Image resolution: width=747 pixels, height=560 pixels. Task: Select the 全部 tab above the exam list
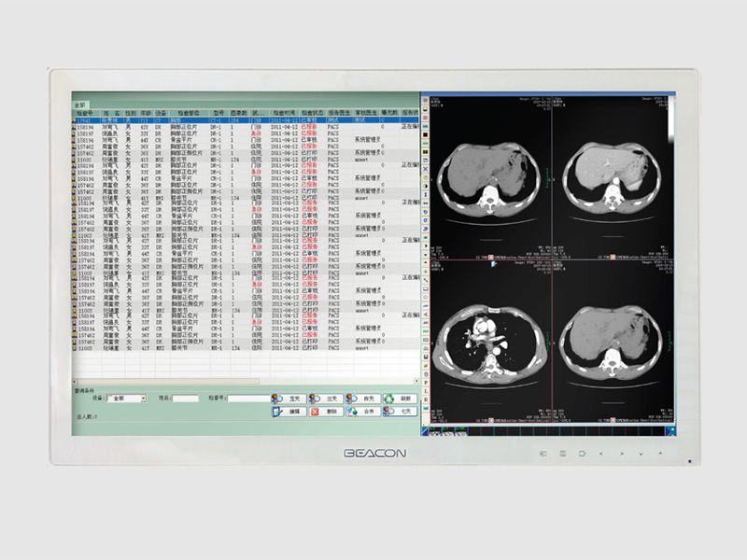(80, 105)
